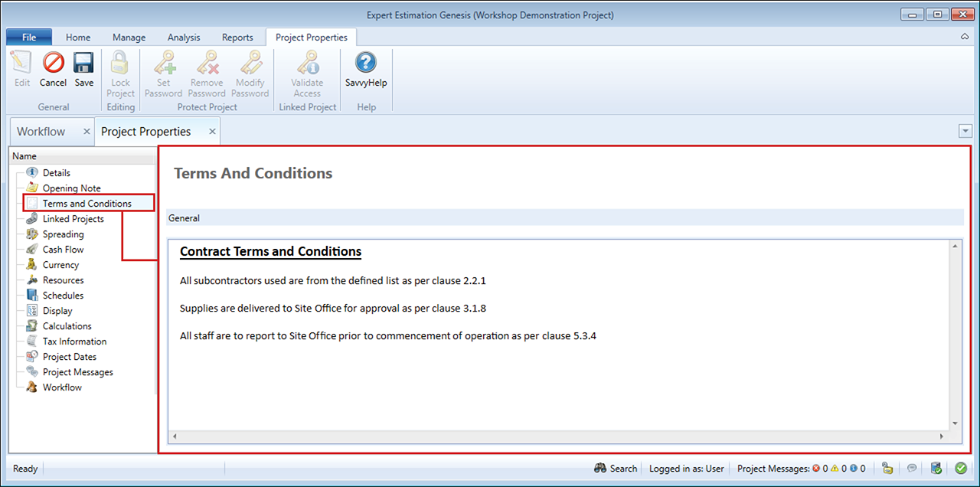Click the green checkmark status icon
The width and height of the screenshot is (980, 487).
(x=960, y=468)
